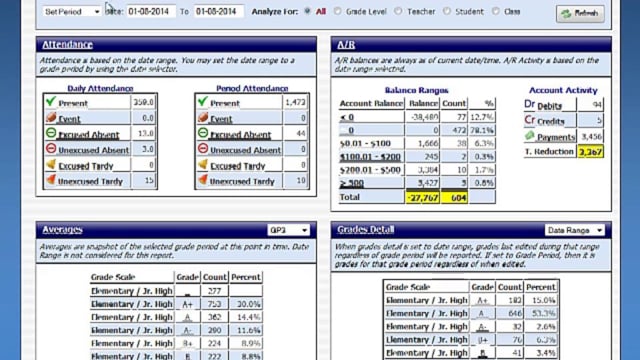This screenshot has width=640, height=360.
Task: Click the Daily Attendance Present checkmark icon
Action: tap(51, 102)
